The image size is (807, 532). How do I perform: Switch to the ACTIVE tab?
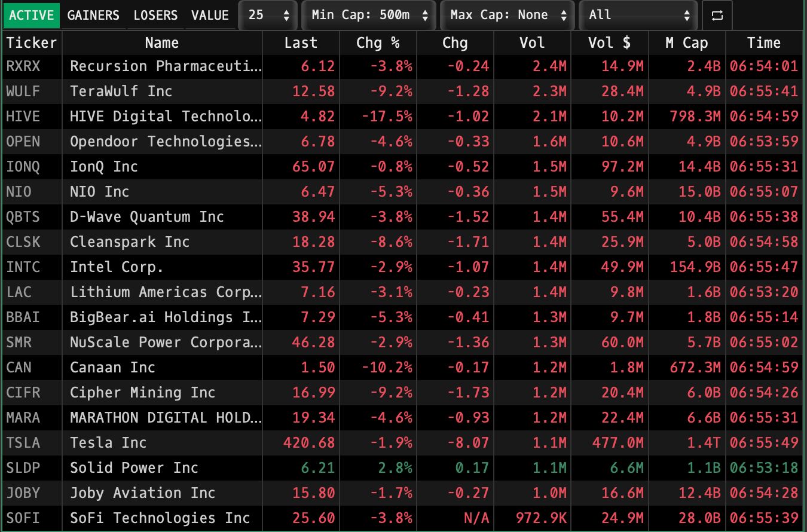[x=32, y=15]
